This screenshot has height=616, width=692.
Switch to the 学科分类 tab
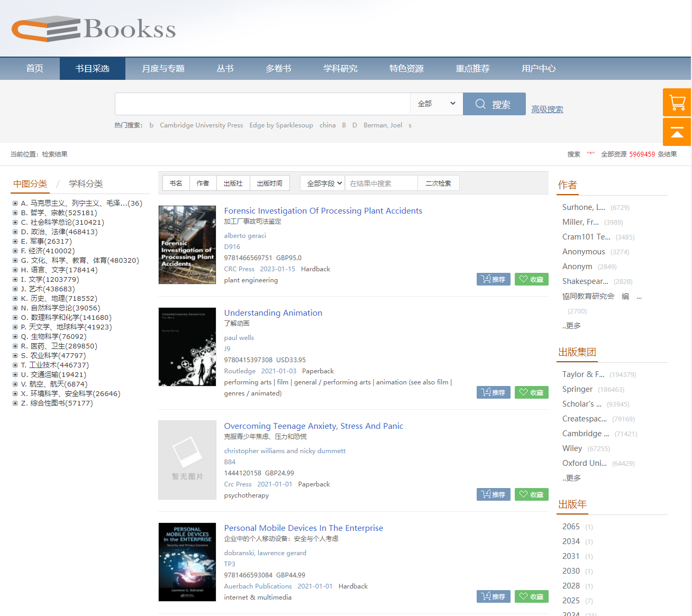point(86,184)
